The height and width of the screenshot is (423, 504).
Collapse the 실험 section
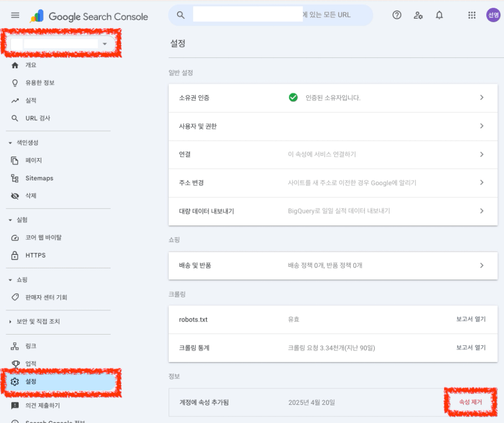click(10, 220)
